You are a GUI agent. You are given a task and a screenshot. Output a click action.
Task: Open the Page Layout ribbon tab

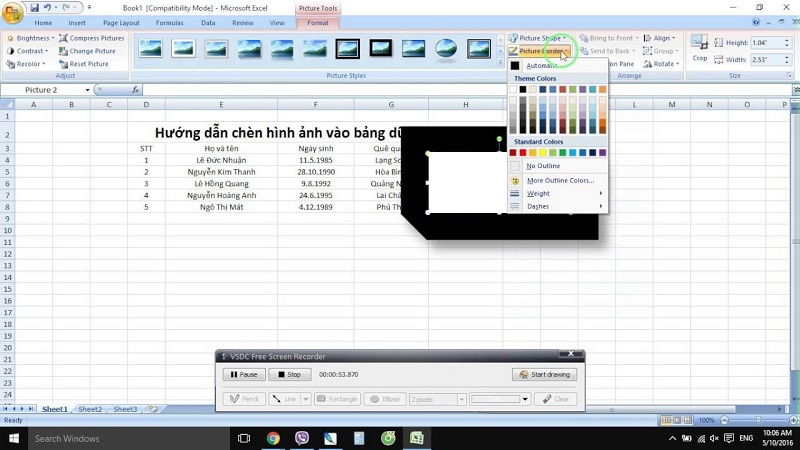tap(121, 23)
